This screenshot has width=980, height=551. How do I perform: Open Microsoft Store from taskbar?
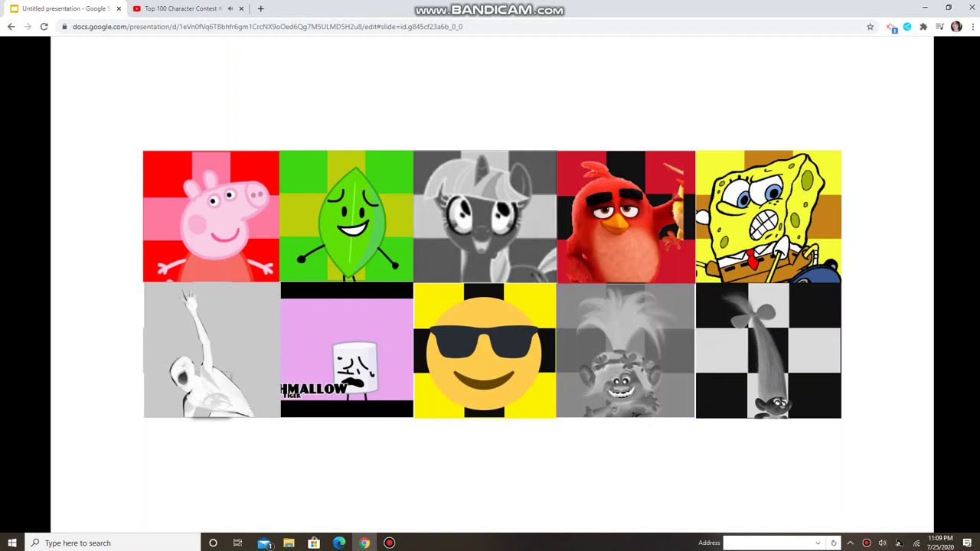(314, 543)
